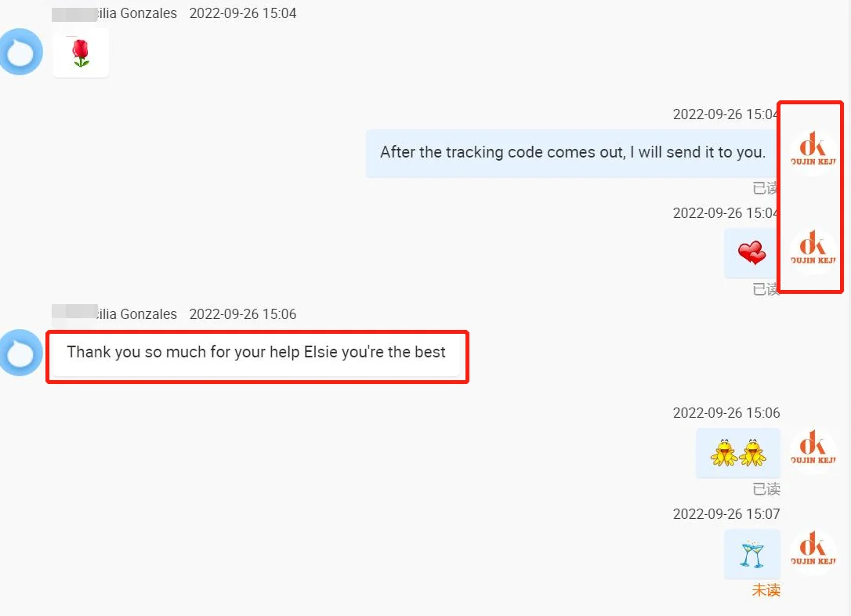
Task: Select message 'After the tracking code comes out'
Action: point(573,153)
